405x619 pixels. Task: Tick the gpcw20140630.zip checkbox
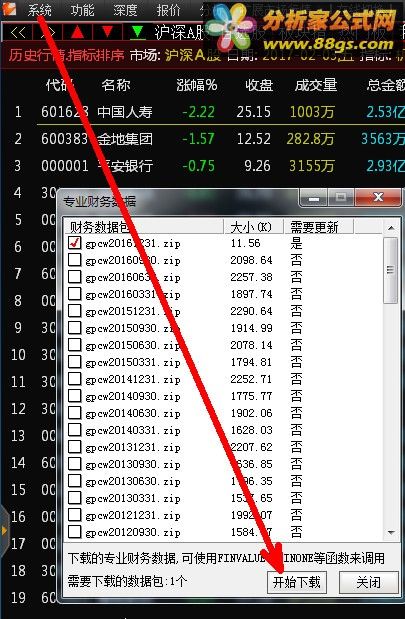(x=75, y=413)
